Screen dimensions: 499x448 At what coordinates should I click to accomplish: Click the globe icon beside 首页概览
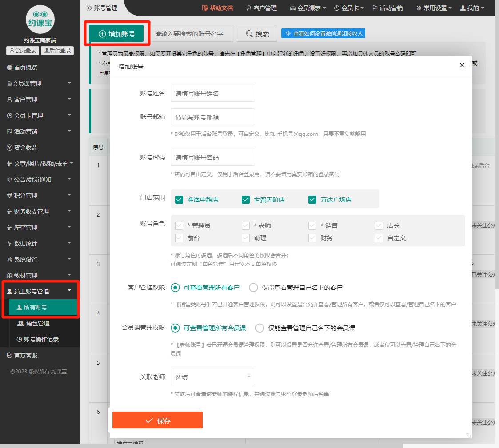coord(9,67)
